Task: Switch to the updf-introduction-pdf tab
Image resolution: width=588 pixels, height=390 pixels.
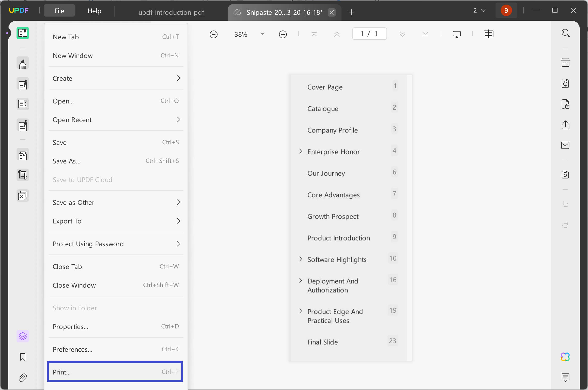Action: coord(171,12)
